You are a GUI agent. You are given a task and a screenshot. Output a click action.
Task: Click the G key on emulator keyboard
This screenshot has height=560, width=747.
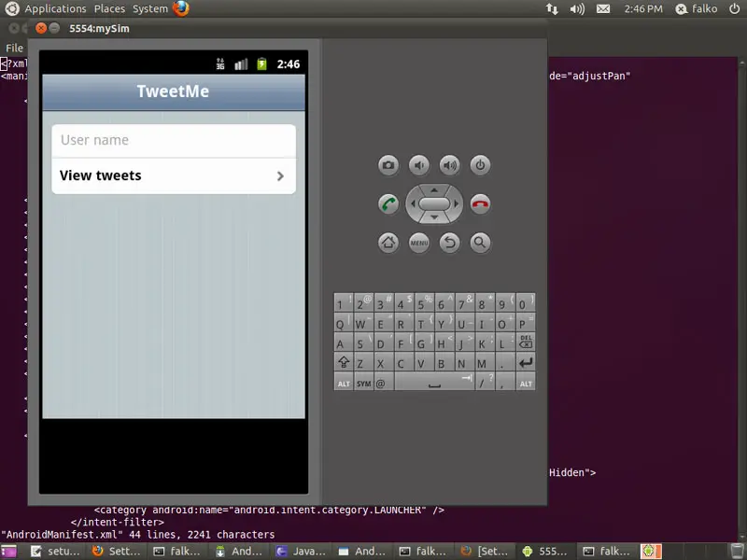[x=424, y=342]
